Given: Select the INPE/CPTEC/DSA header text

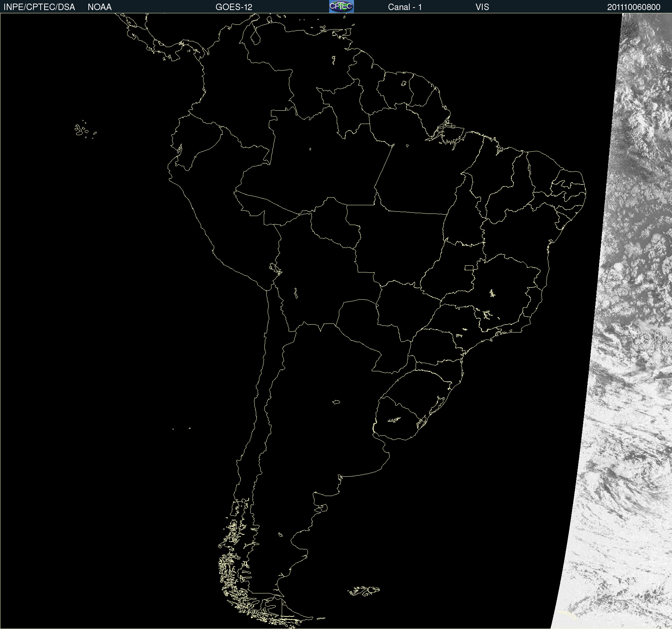Looking at the screenshot, I should point(39,7).
